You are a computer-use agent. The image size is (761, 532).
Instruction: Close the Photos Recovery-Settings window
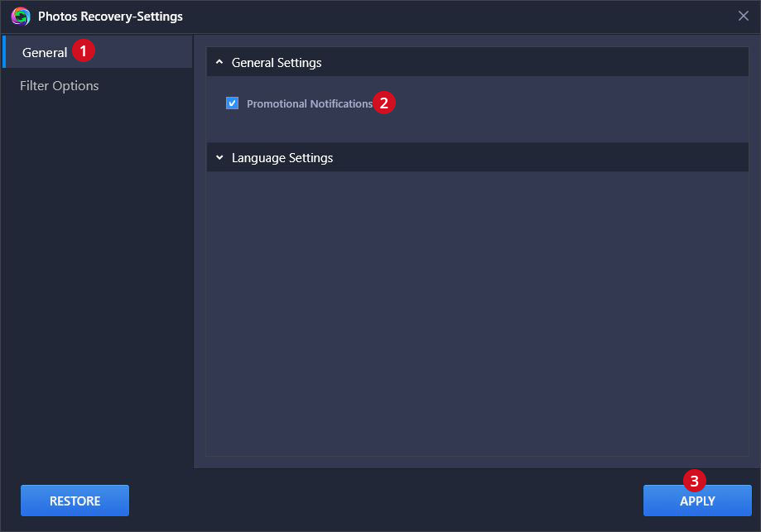743,16
